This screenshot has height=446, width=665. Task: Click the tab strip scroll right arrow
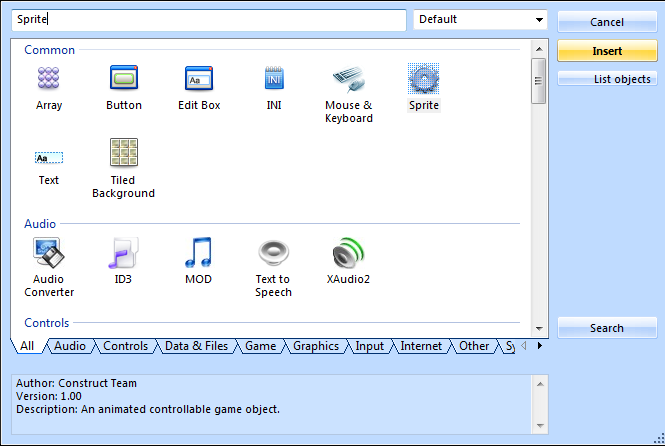pos(539,346)
